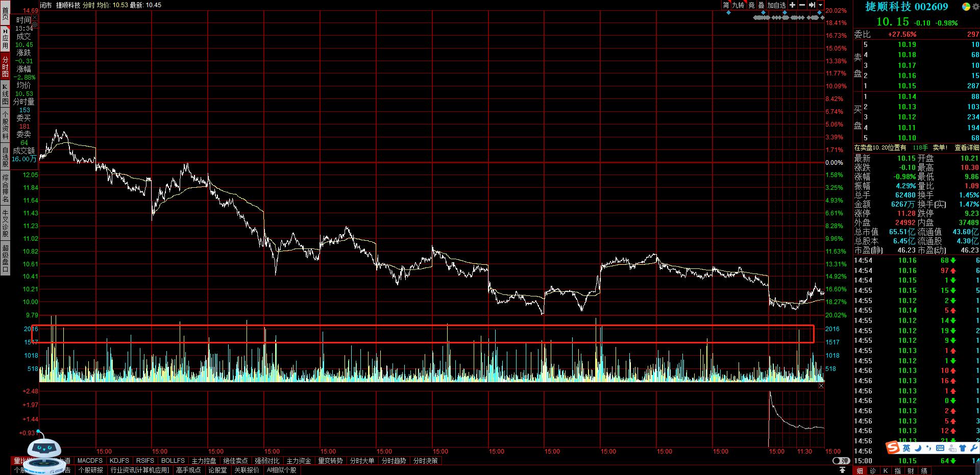
Task: Select the 个股资料 sidebar tab
Action: tap(5, 126)
